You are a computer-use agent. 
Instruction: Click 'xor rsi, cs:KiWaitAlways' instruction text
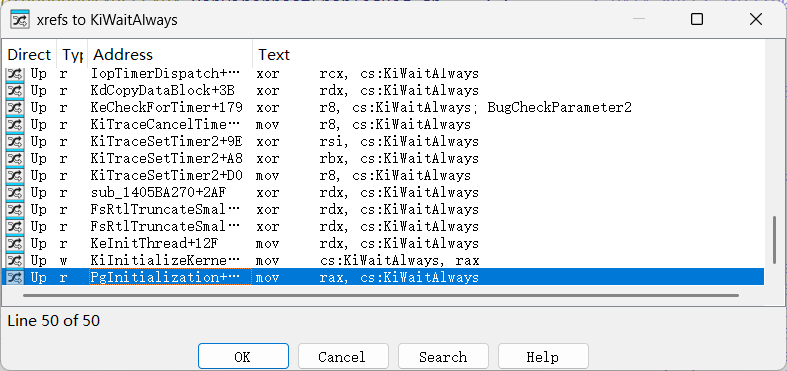tap(367, 142)
